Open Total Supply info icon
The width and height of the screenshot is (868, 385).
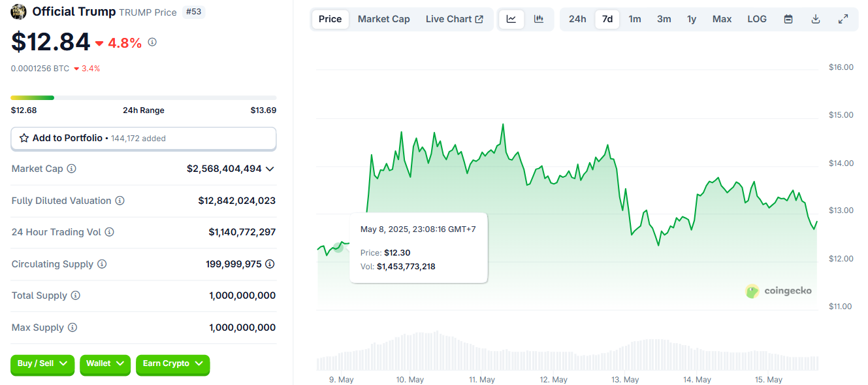76,295
